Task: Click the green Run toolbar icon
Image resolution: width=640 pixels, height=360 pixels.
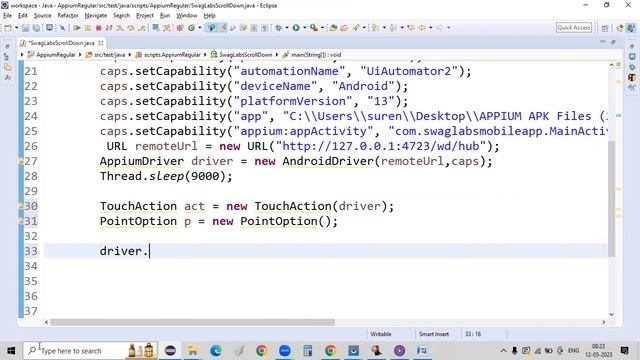Action: tap(295, 28)
